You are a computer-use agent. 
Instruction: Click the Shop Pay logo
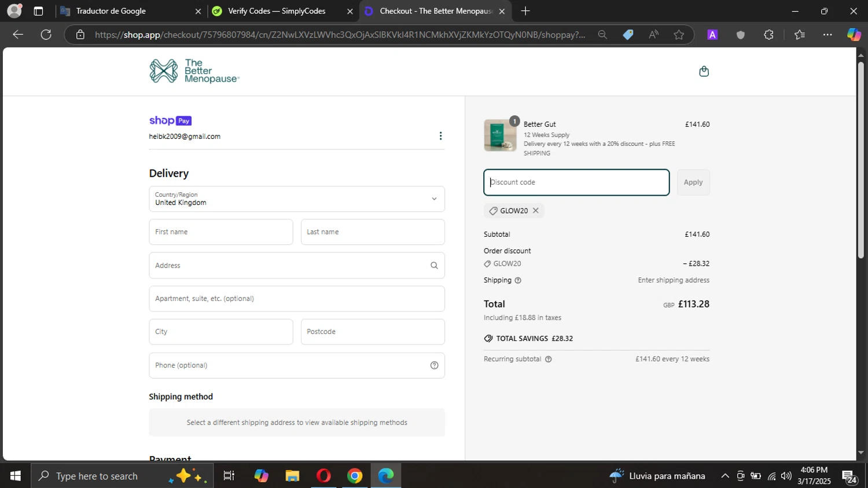click(x=170, y=120)
